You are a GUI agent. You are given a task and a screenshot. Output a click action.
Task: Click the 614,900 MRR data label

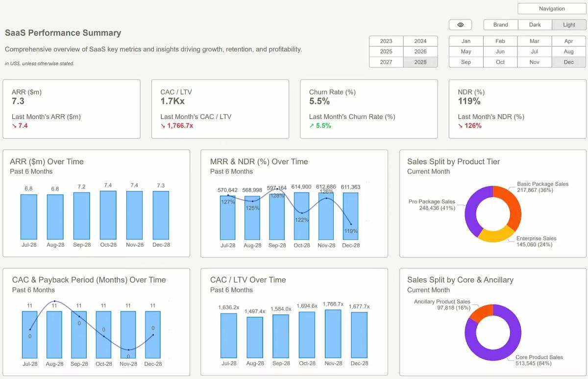(301, 187)
